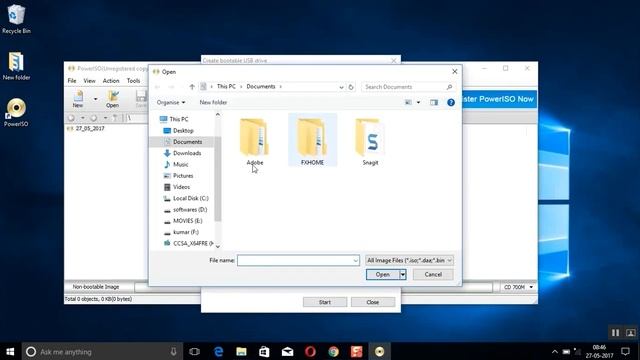
Task: Expand the File name history dropdown
Action: point(355,260)
